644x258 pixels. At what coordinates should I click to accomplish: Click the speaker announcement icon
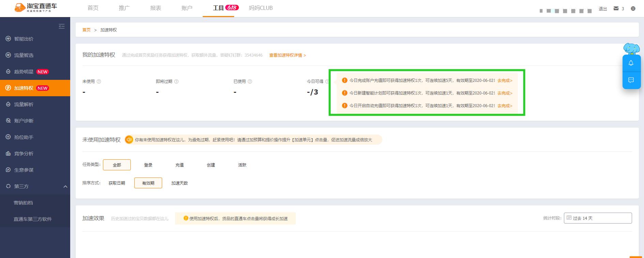[129, 140]
